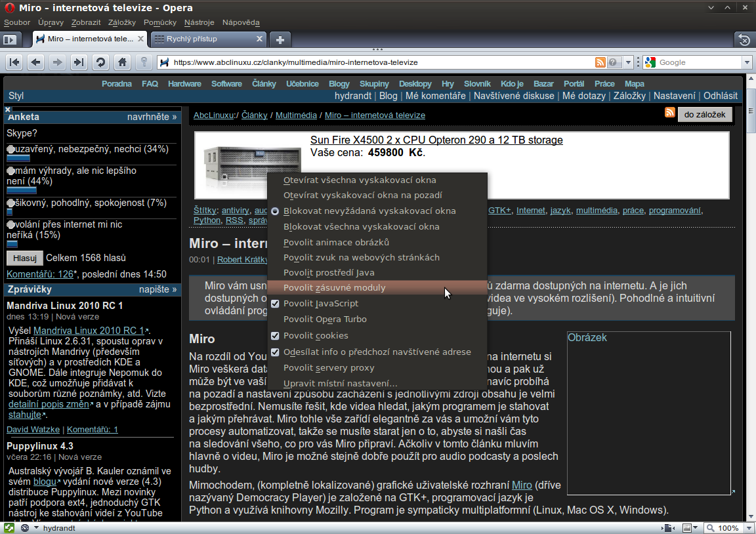756x534 pixels.
Task: Click the Sun Fire server ad thumbnail
Action: click(252, 166)
